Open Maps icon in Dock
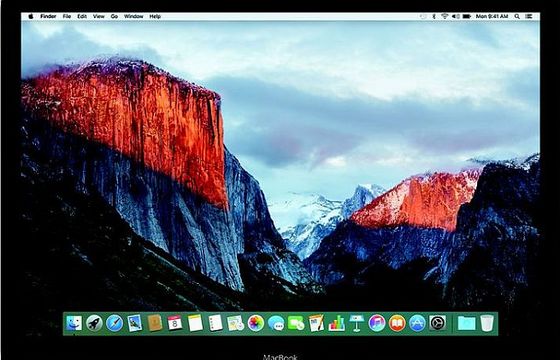 click(x=236, y=323)
